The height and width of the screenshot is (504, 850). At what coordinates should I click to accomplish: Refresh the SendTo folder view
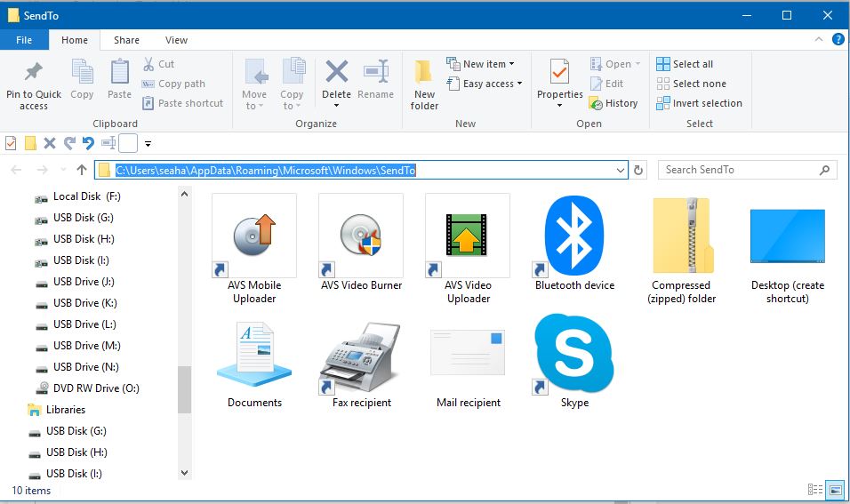coord(638,170)
